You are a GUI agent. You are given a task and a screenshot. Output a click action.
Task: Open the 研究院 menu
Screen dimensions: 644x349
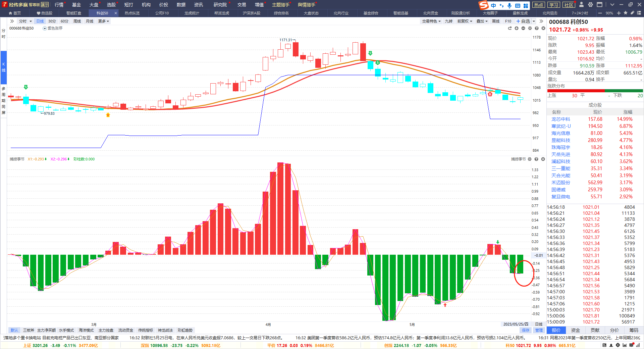[x=220, y=5]
